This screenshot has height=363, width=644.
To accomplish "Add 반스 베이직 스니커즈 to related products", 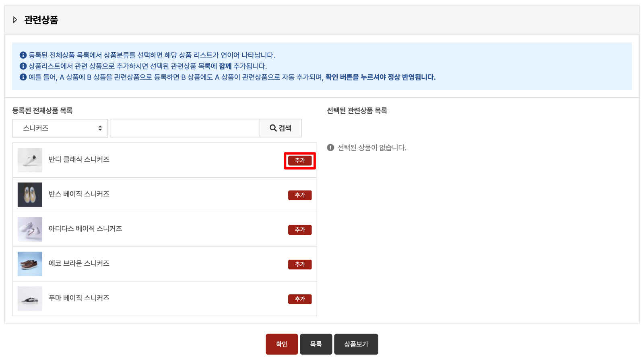I will point(300,195).
